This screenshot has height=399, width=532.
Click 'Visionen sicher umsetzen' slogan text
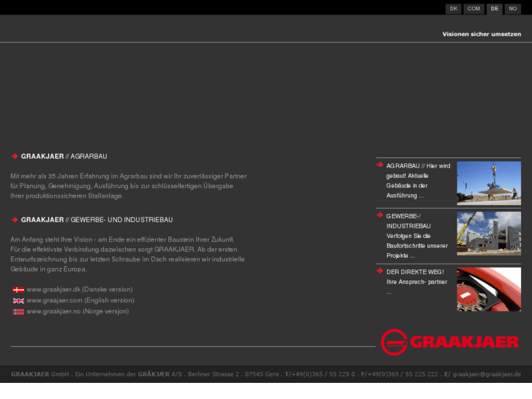482,34
